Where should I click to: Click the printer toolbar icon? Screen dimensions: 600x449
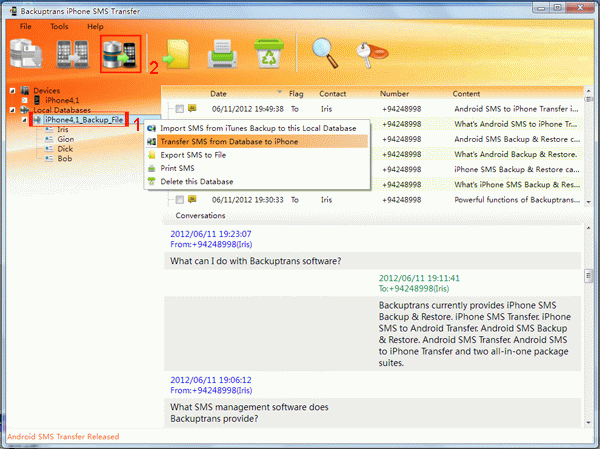pos(222,54)
